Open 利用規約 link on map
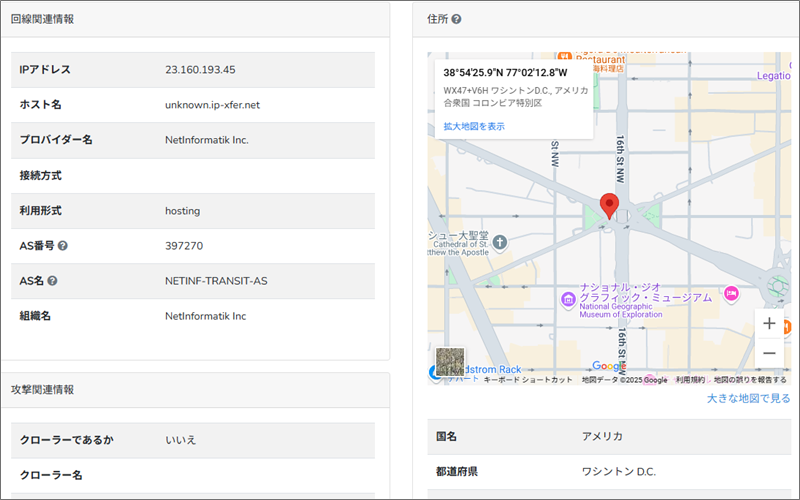This screenshot has width=800, height=500. (690, 380)
